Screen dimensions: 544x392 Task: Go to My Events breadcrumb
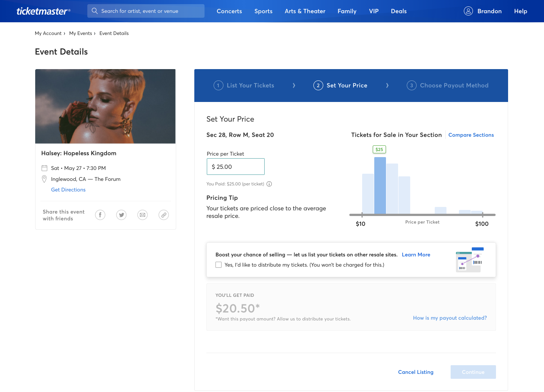click(81, 33)
